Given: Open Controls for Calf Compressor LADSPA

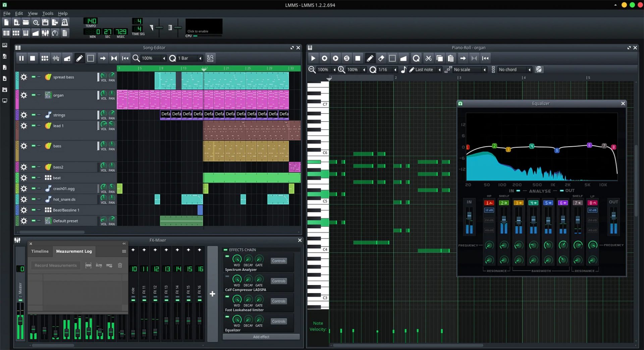Looking at the screenshot, I should [278, 281].
